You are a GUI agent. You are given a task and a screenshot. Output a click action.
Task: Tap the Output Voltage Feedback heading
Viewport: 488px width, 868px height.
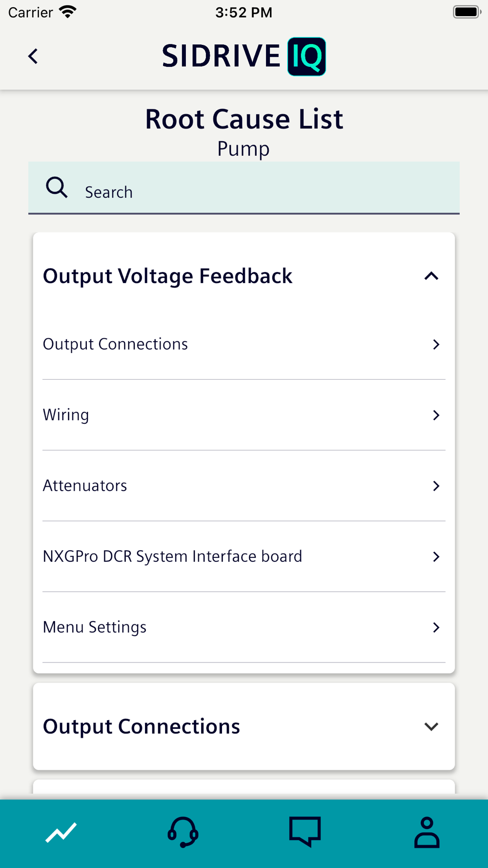168,276
